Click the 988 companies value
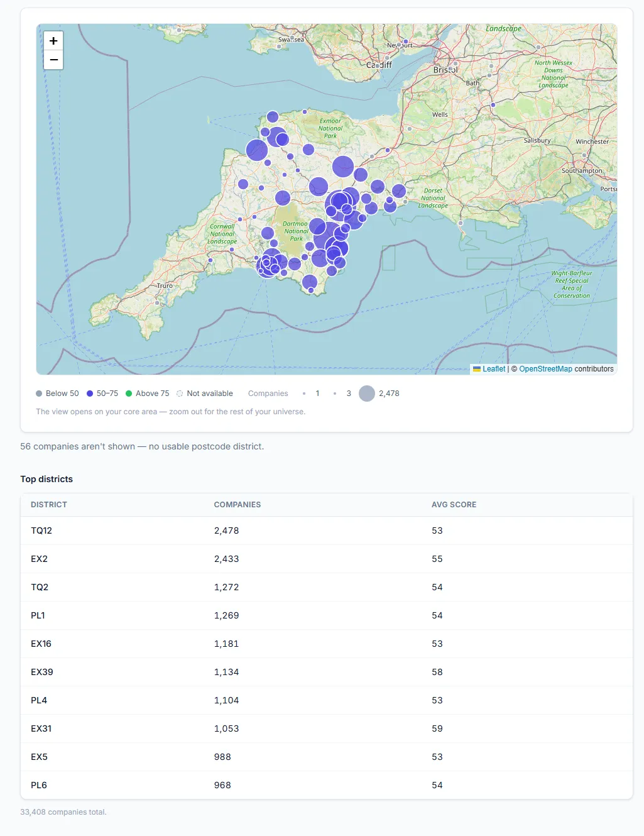The width and height of the screenshot is (644, 836). pos(222,757)
